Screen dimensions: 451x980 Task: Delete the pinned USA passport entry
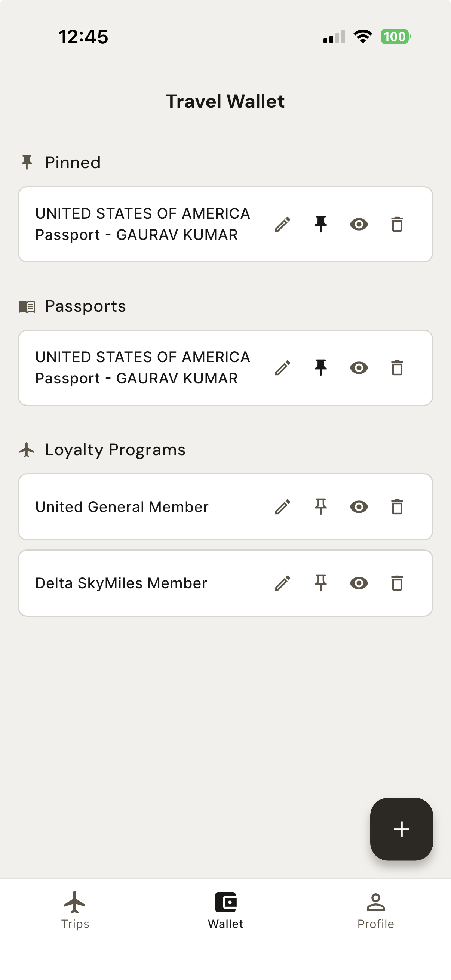click(397, 224)
